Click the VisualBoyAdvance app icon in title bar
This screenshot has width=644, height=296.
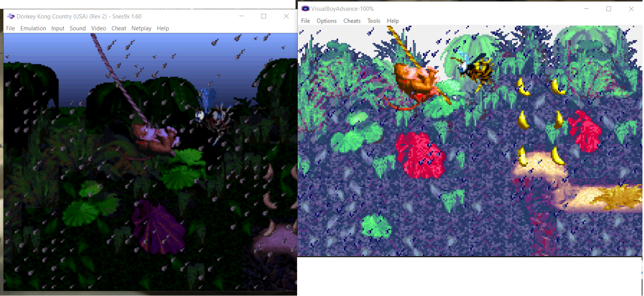(306, 8)
